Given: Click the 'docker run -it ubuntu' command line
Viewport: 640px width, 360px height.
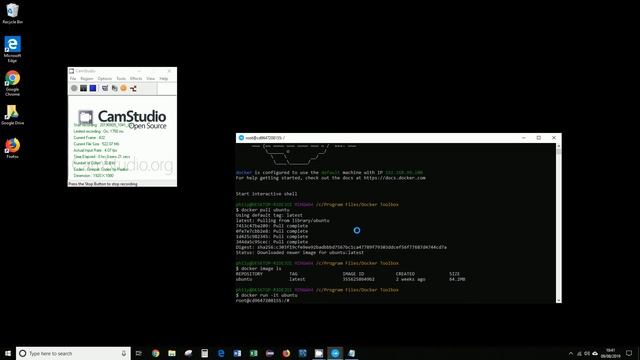Looking at the screenshot, I should [x=267, y=295].
